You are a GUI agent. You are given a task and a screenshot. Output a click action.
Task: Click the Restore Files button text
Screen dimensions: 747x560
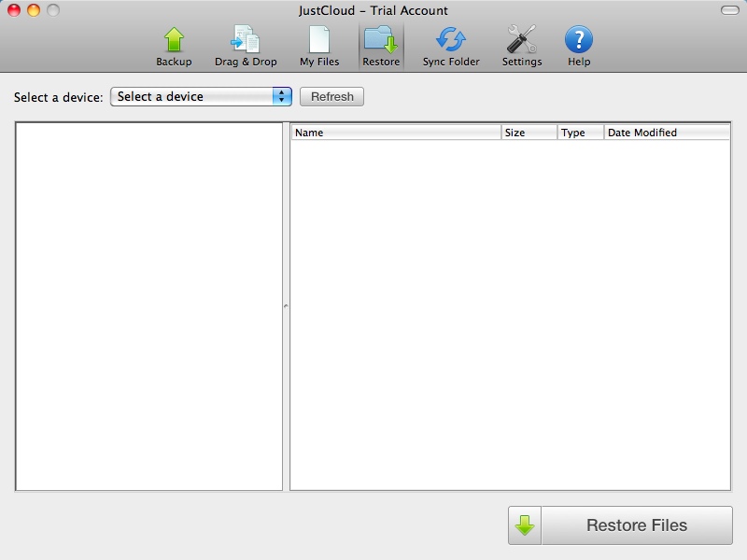coord(637,525)
